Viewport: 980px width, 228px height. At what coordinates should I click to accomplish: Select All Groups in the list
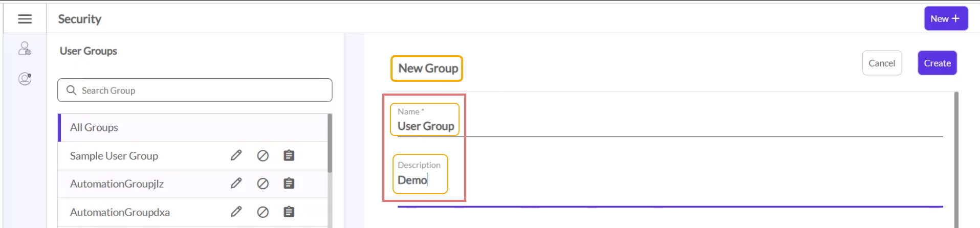pyautogui.click(x=94, y=127)
